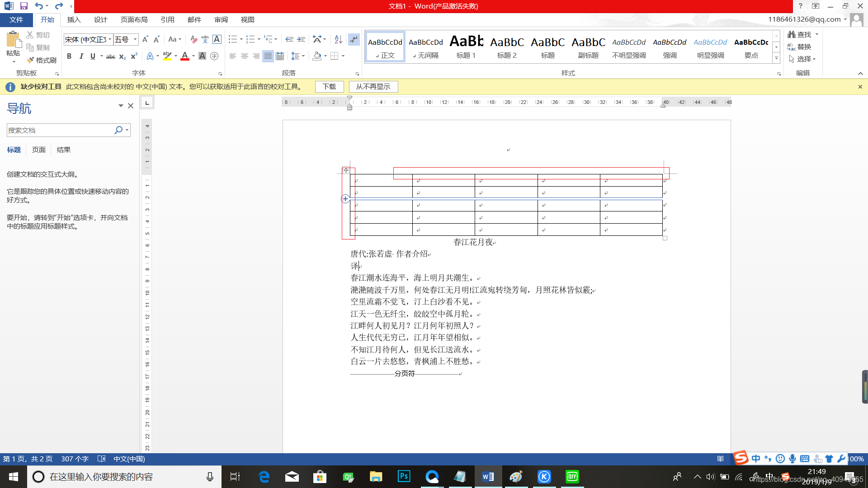Click the Sort (A-Z) icon
The image size is (868, 488).
tap(338, 39)
